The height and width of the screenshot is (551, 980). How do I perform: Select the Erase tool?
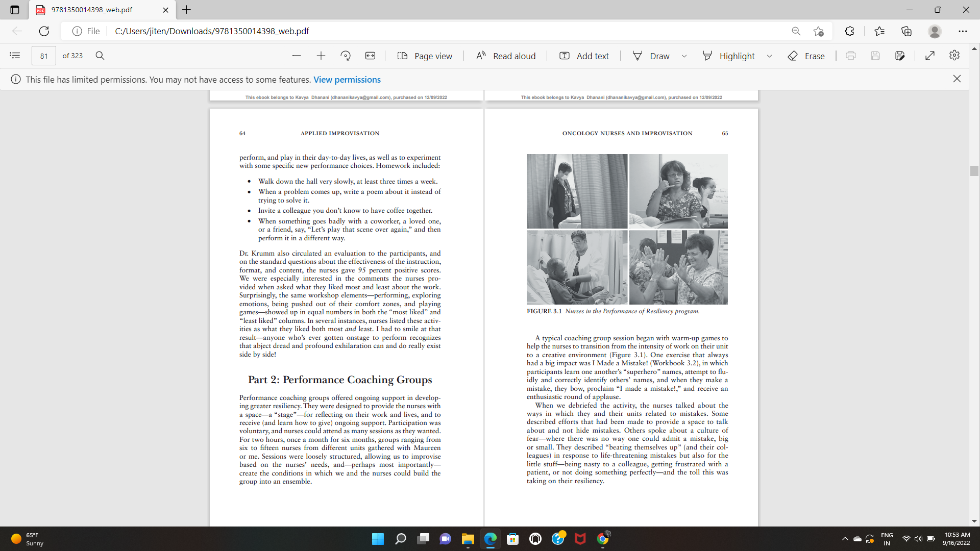pos(806,56)
